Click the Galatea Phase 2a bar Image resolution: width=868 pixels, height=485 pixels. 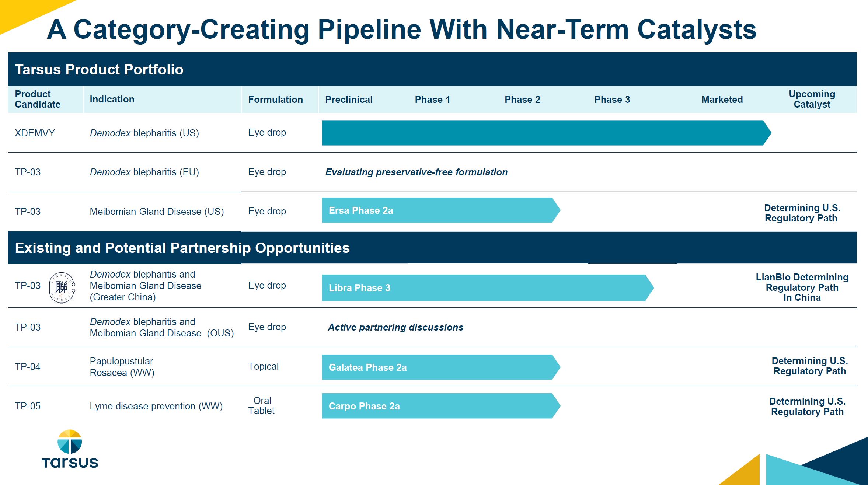click(x=440, y=367)
